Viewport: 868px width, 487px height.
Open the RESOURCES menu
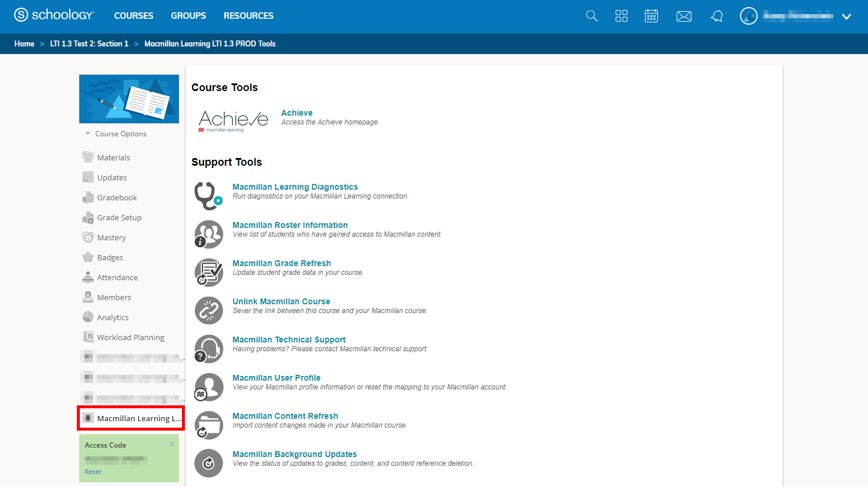tap(248, 15)
